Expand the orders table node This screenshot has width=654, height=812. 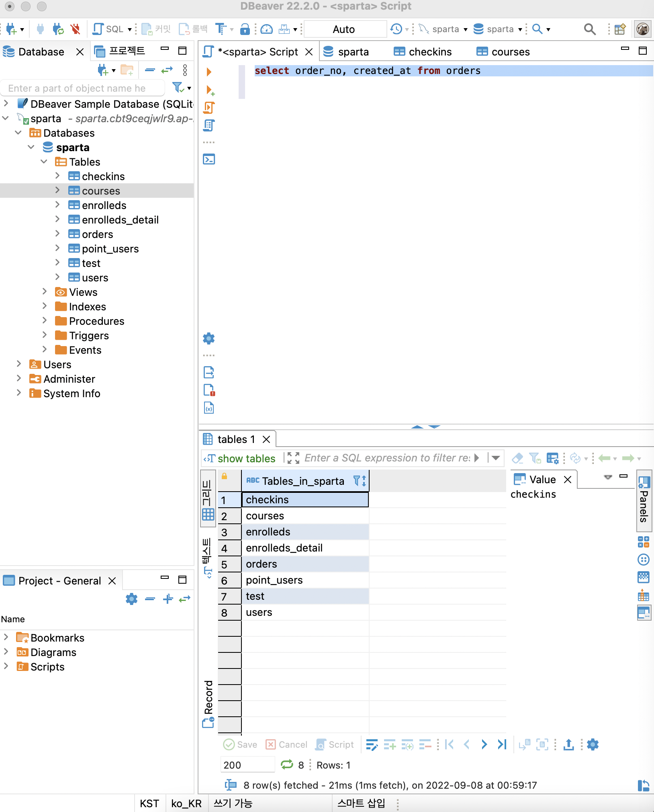pos(57,234)
